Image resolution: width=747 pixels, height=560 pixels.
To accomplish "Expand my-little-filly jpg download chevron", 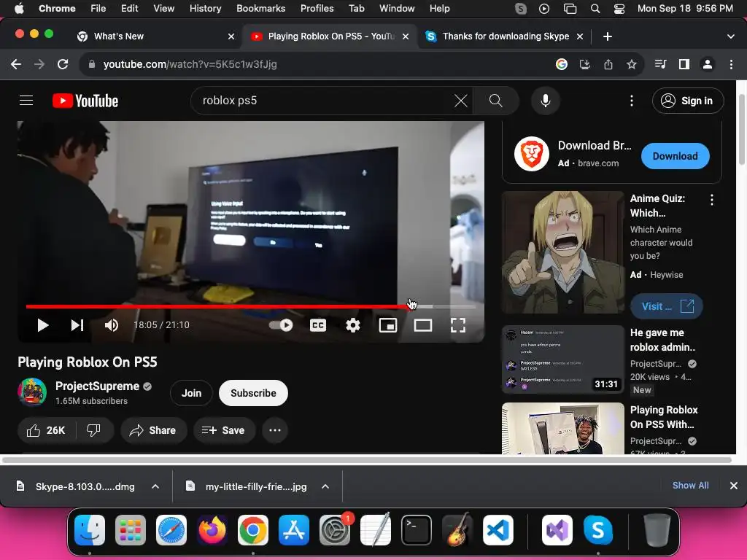I will [x=325, y=486].
